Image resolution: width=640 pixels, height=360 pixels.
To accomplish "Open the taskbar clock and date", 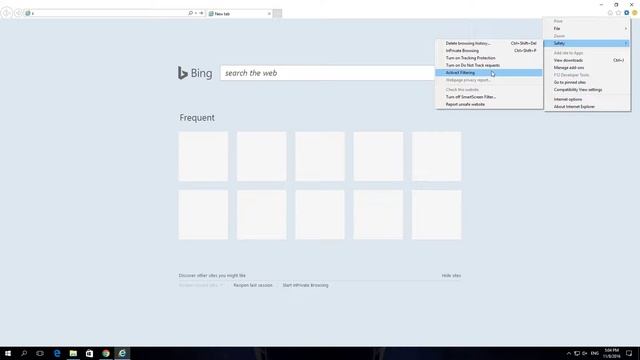I will 611,353.
